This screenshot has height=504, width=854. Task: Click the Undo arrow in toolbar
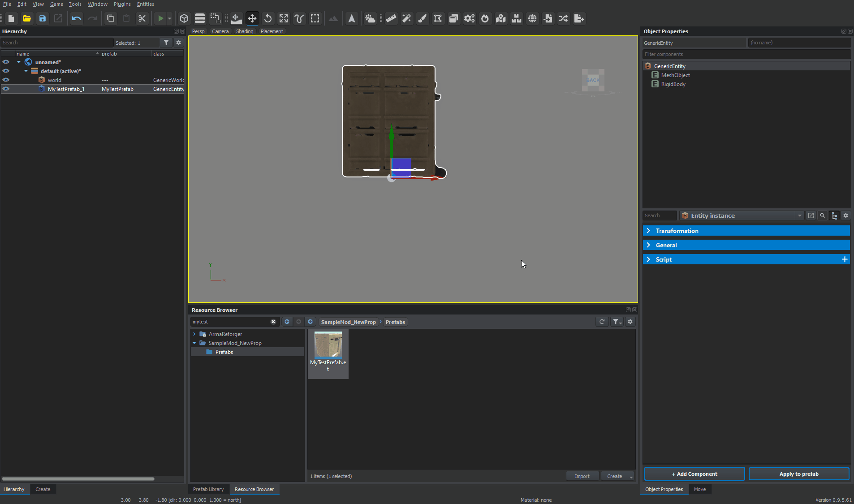click(77, 18)
